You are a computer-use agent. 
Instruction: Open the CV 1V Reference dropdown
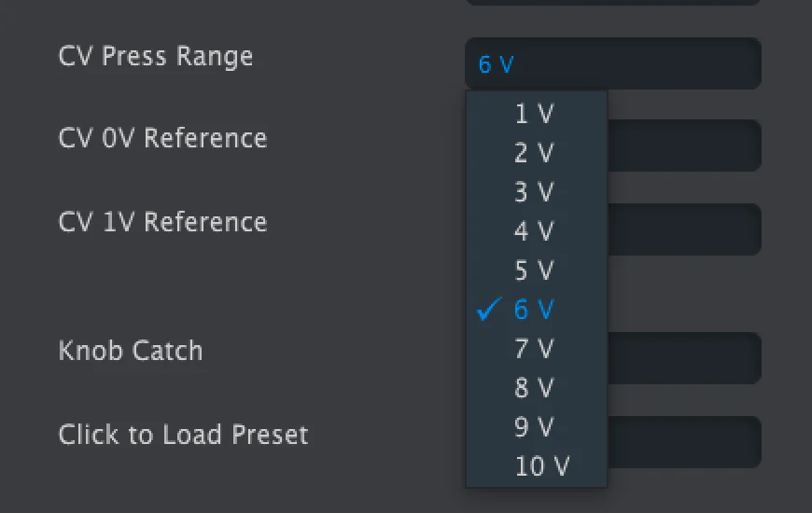[x=683, y=229]
